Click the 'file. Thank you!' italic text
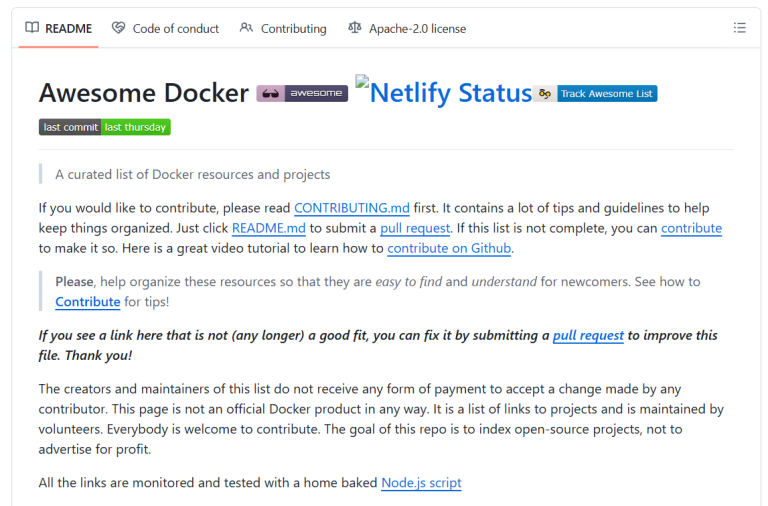 86,356
